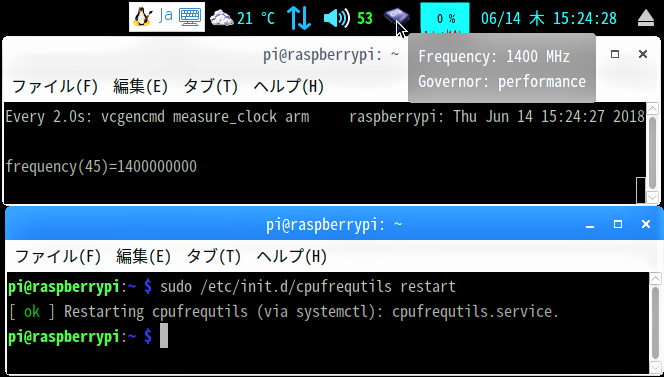The image size is (664, 377).
Task: Open the network up/down arrows icon
Action: [x=299, y=18]
